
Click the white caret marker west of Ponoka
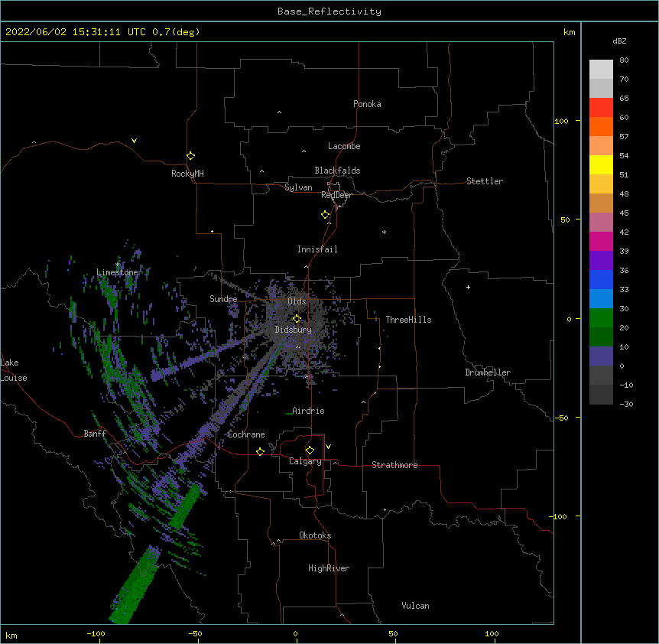pos(280,112)
